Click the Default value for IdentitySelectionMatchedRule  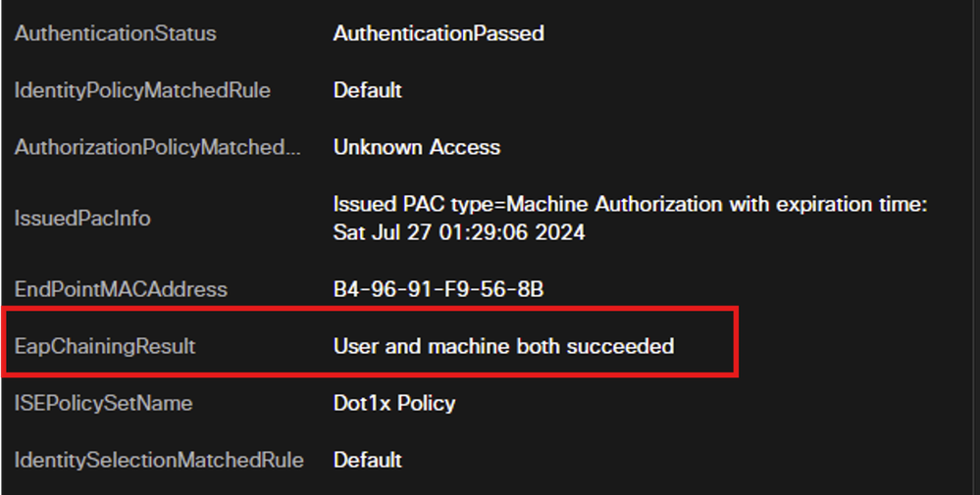(x=368, y=460)
